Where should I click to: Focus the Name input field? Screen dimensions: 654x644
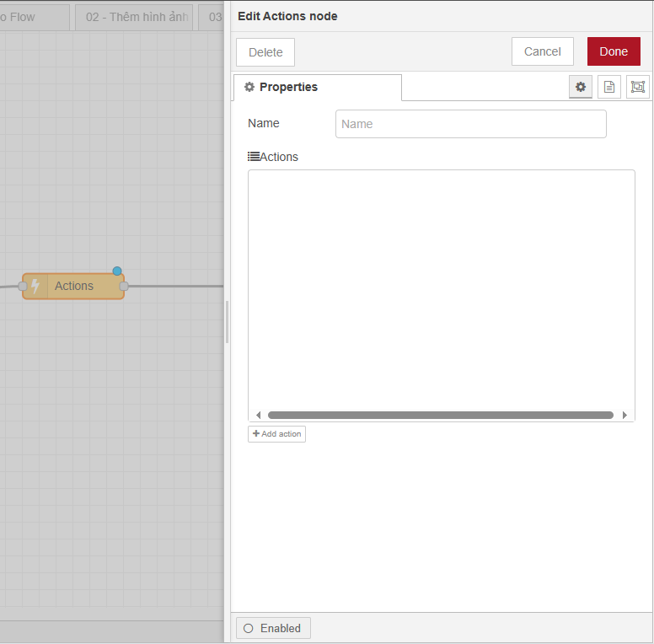[471, 124]
